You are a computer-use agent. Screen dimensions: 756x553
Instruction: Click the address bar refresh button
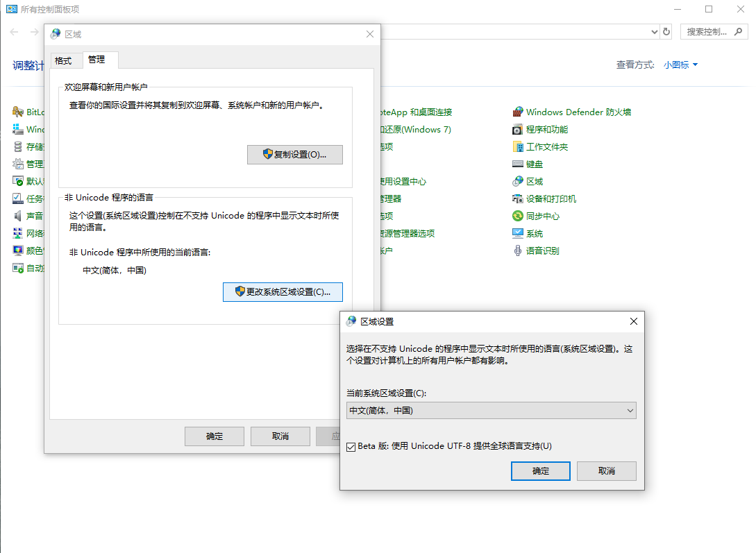[x=667, y=32]
